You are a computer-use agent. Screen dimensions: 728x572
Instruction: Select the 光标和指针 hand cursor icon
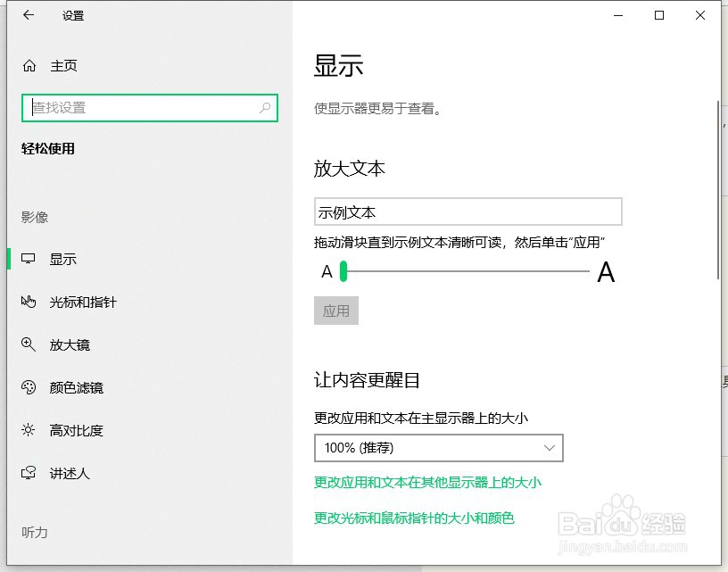(x=29, y=302)
